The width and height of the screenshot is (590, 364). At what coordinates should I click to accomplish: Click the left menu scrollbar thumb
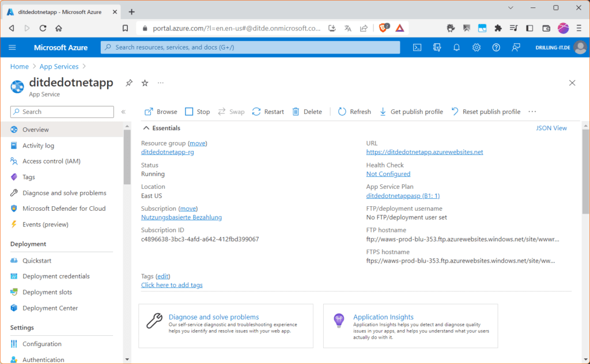coord(127,157)
